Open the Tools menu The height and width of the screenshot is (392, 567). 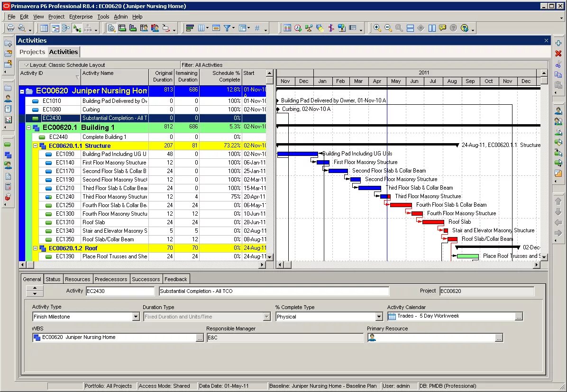pyautogui.click(x=103, y=17)
